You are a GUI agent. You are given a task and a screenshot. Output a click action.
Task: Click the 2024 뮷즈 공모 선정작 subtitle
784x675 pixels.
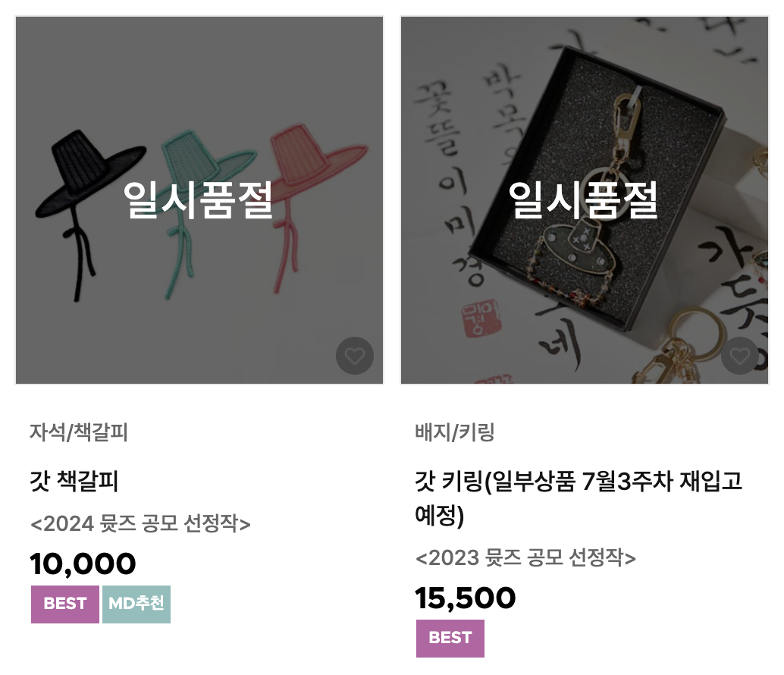[140, 523]
